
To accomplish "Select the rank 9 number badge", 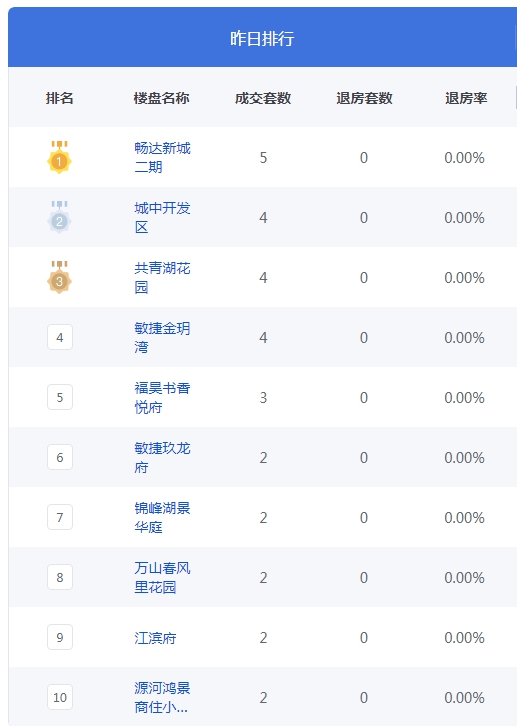I will 60,638.
